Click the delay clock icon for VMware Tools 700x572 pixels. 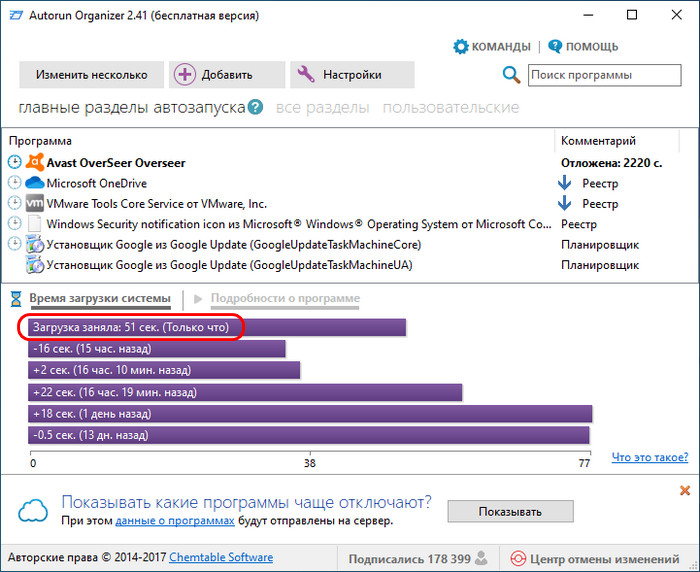point(15,203)
